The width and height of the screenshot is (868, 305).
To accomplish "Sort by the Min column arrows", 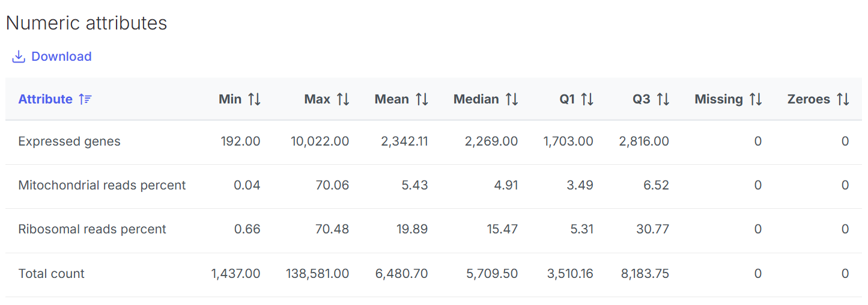I will pos(255,99).
